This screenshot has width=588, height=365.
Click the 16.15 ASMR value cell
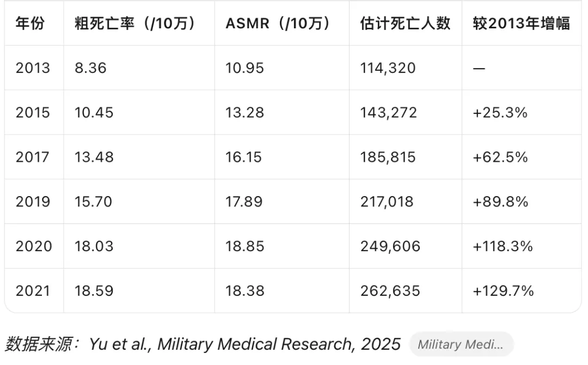coord(244,157)
